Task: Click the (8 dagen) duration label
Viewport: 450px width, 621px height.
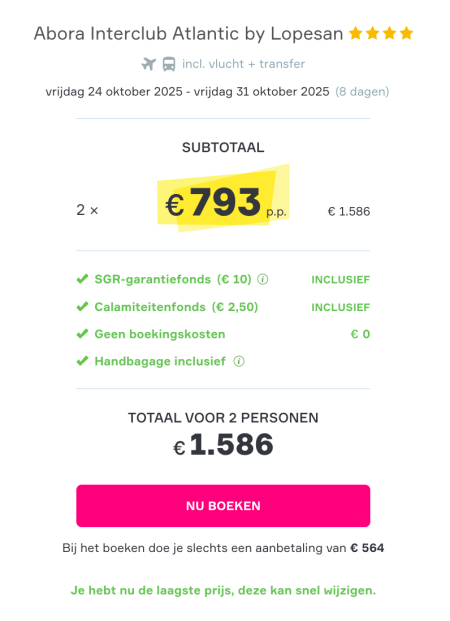Action: coord(362,92)
